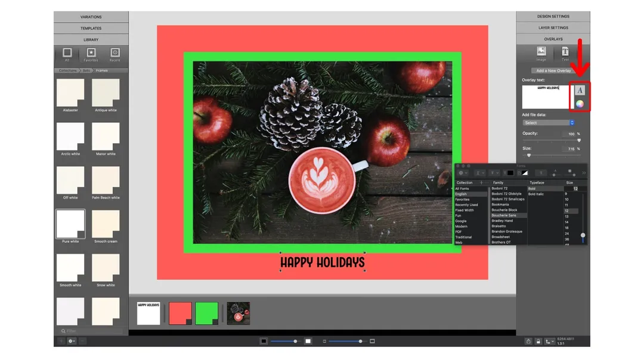Click the lock icon in the bottom bar
The width and height of the screenshot is (644, 358).
point(538,341)
